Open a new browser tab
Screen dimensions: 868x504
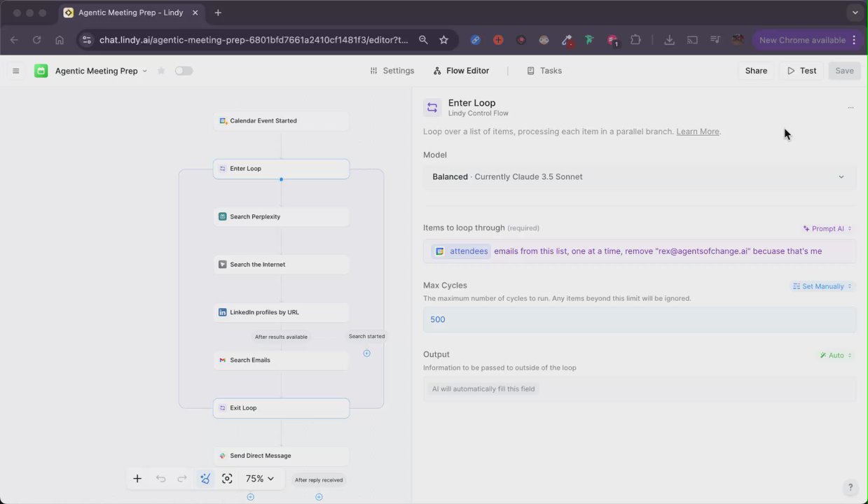[x=218, y=13]
